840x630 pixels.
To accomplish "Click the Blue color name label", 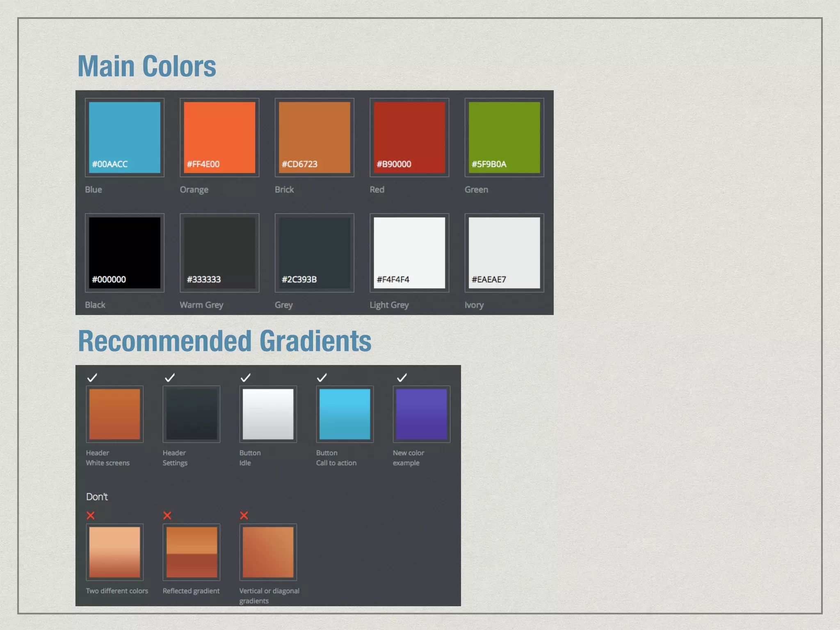I will (94, 189).
